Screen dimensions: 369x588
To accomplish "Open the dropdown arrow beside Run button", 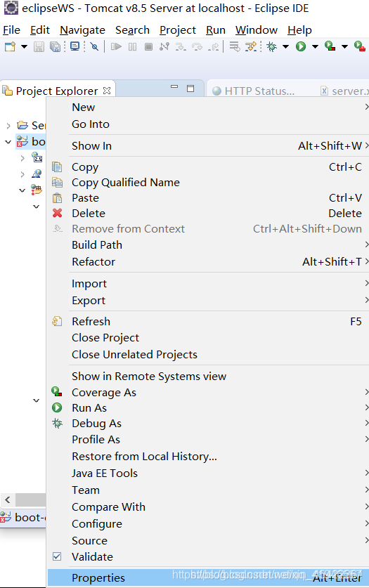I will click(315, 46).
